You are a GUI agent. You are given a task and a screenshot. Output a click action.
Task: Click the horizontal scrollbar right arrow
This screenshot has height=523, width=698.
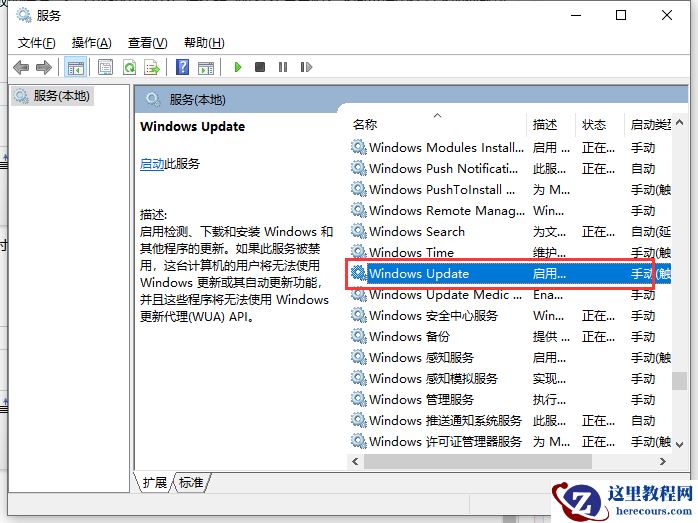[663, 462]
